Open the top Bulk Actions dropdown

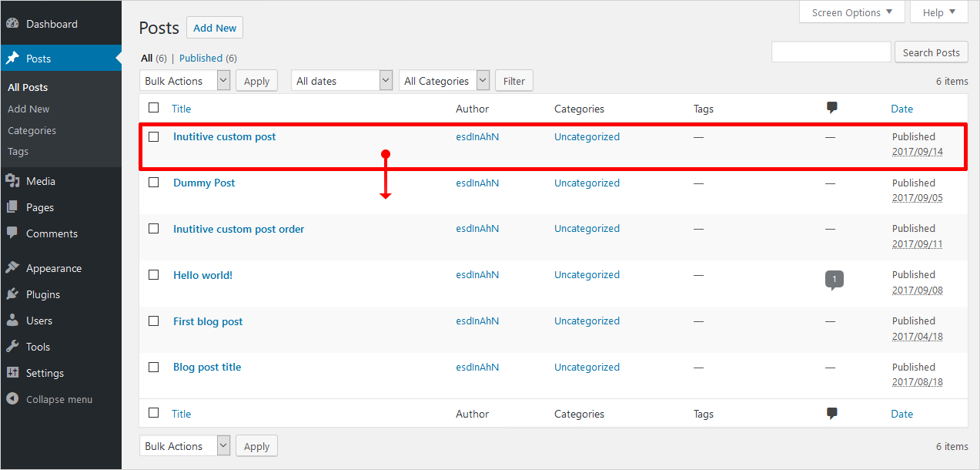tap(186, 81)
